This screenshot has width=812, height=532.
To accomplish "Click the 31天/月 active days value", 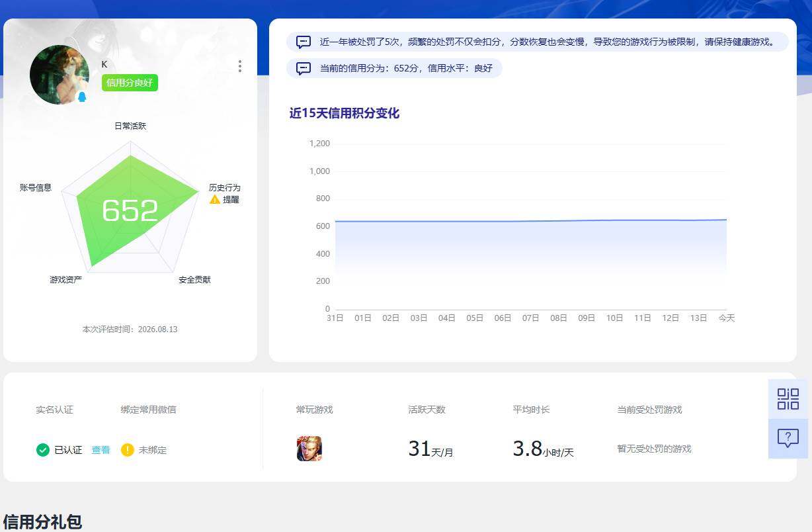I will point(430,449).
